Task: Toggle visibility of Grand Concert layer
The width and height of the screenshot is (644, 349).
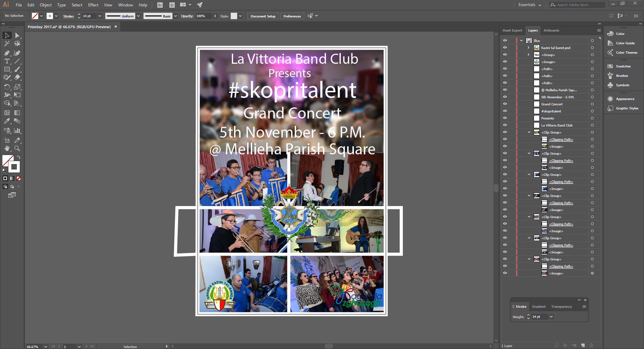Action: coord(505,104)
